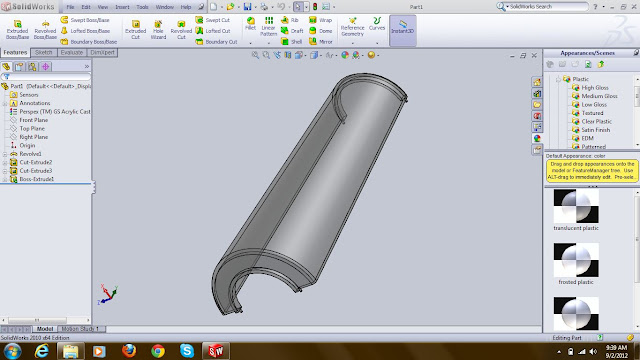
Task: Switch to the ConfigurationManager tab icon
Action: [x=32, y=67]
